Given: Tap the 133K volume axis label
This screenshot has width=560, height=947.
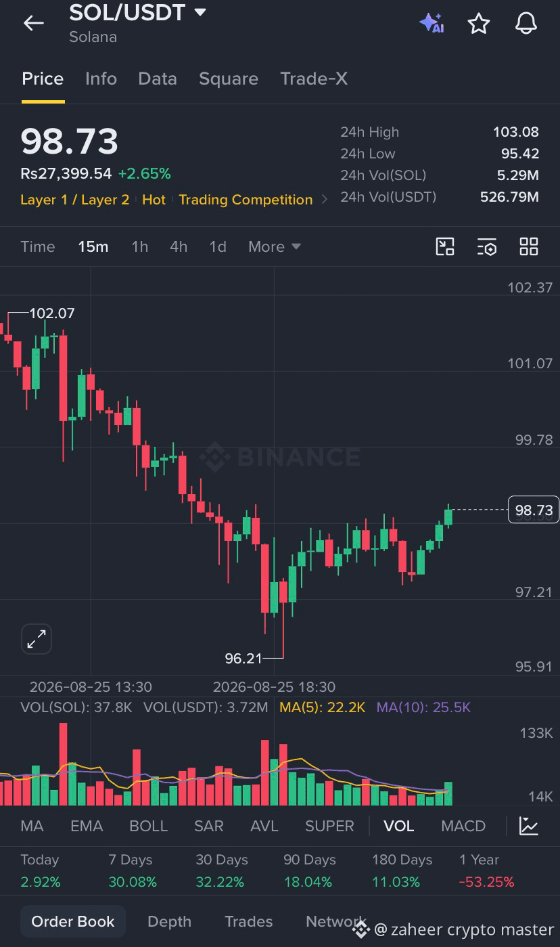Looking at the screenshot, I should pos(536,733).
